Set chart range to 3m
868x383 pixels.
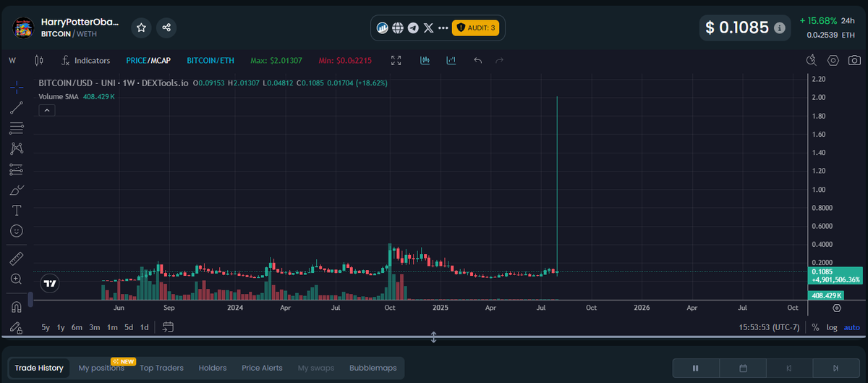coord(95,327)
